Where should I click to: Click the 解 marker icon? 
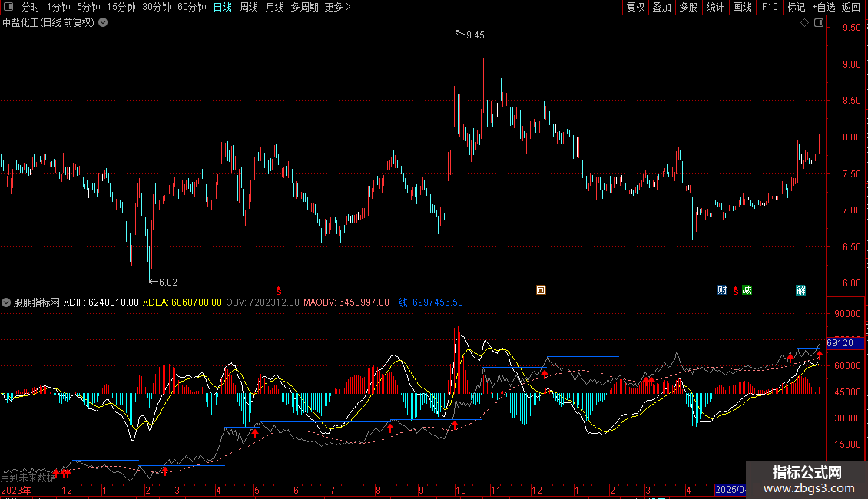(x=801, y=290)
